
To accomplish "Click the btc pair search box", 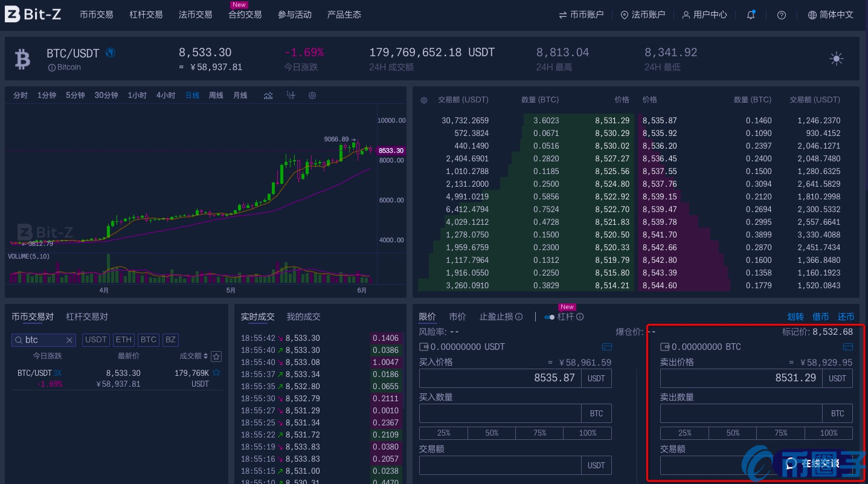I will 44,340.
